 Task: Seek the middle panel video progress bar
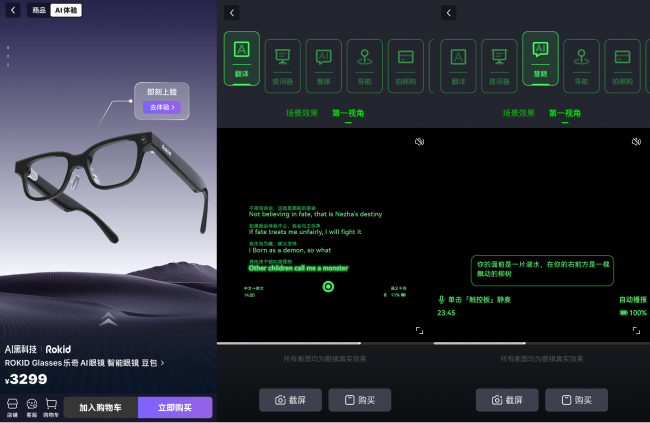coord(325,343)
